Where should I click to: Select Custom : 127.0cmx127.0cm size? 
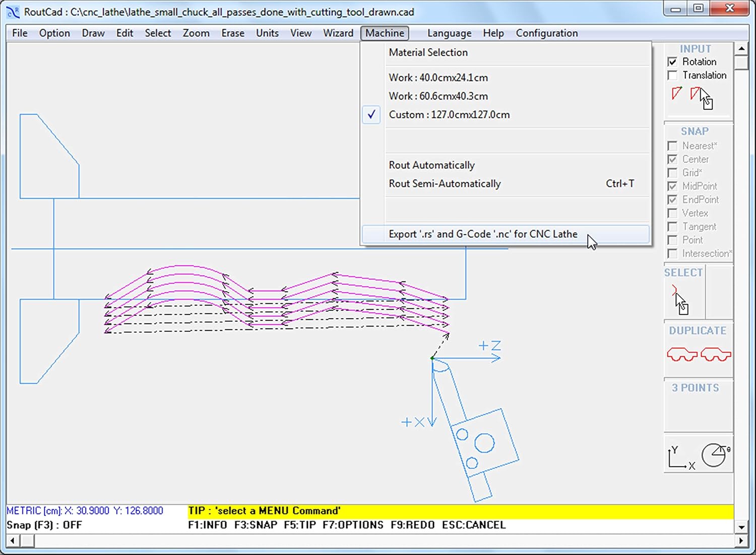[x=506, y=115]
